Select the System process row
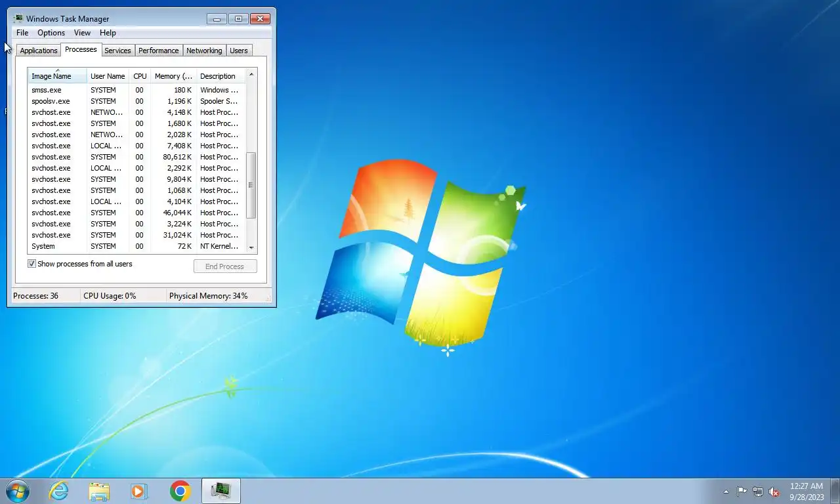 tap(136, 246)
